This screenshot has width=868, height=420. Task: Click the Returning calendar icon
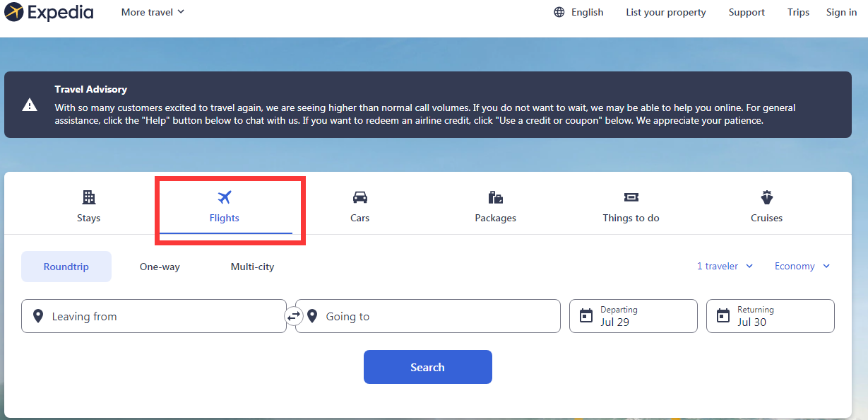723,316
